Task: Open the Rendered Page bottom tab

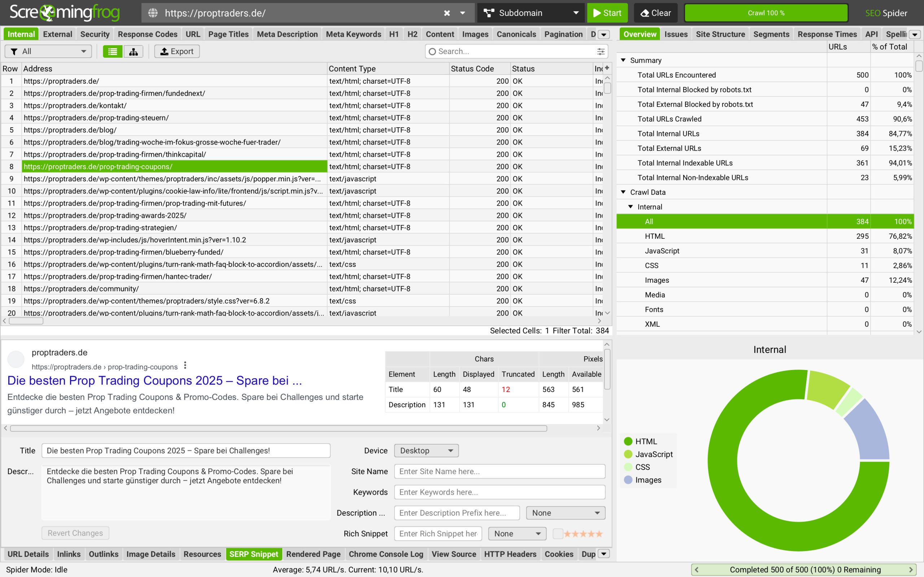Action: [x=313, y=554]
